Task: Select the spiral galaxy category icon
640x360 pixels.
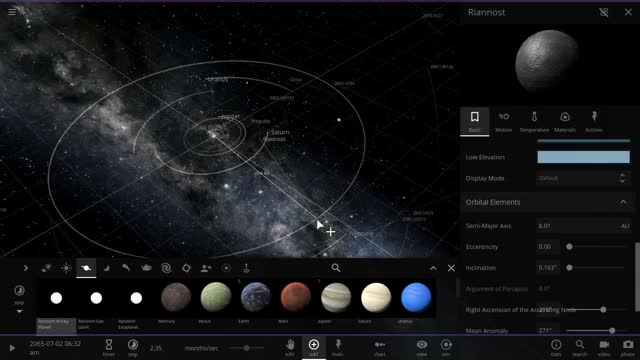Action: (x=166, y=268)
